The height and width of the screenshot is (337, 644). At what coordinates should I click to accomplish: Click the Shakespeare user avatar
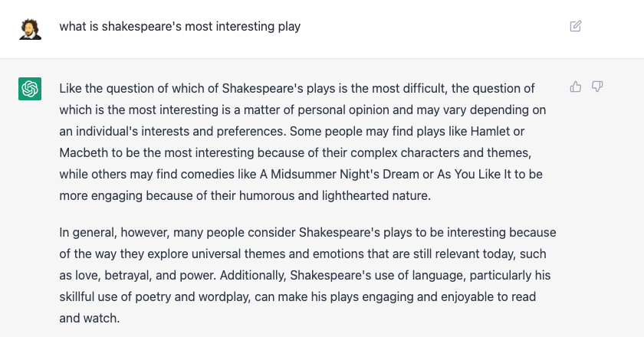click(x=30, y=29)
